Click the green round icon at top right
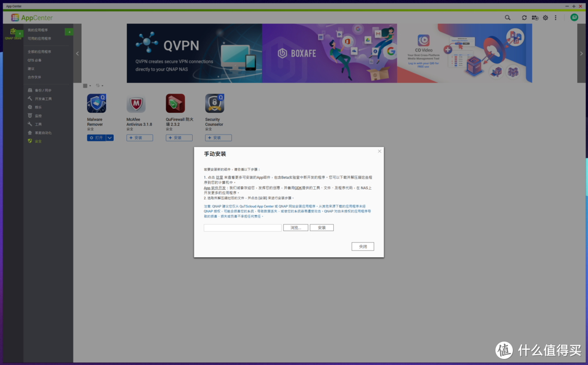The image size is (588, 365). [574, 17]
